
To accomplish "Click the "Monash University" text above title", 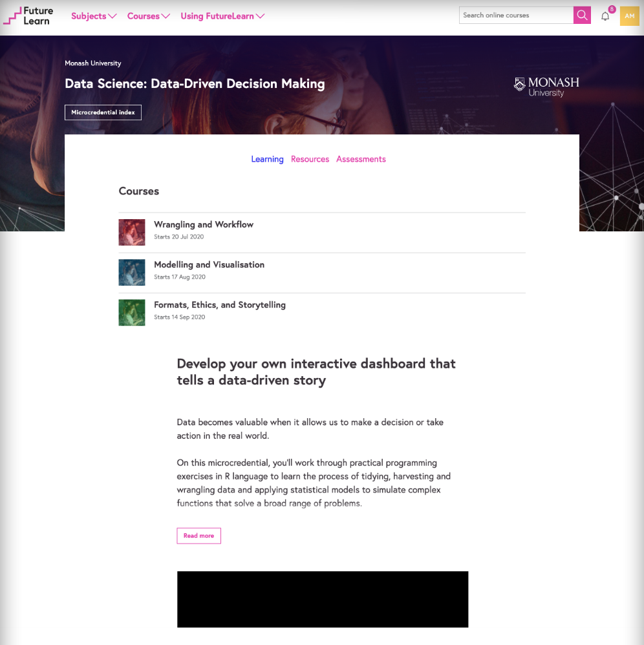I will [93, 63].
